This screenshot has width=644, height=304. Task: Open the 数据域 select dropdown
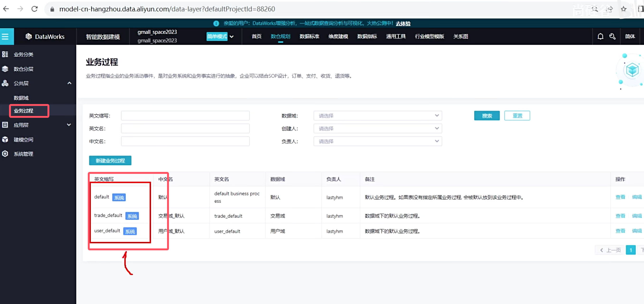pos(378,116)
